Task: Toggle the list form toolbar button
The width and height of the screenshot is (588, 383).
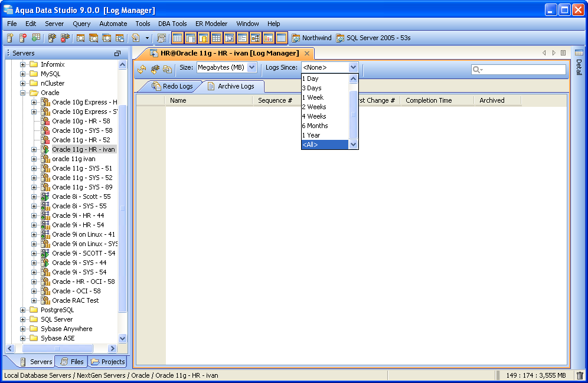Action: [x=242, y=38]
